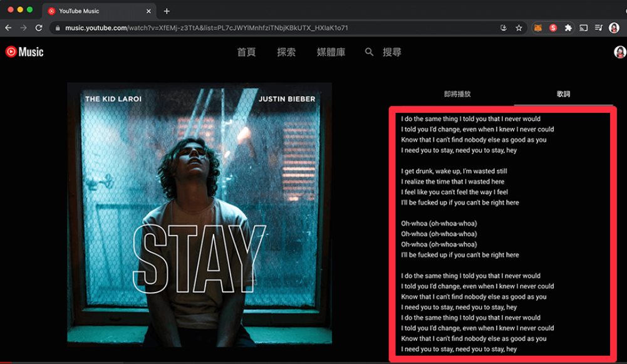Viewport: 627px width, 364px height.
Task: Bookmark this page with the star
Action: [x=519, y=28]
